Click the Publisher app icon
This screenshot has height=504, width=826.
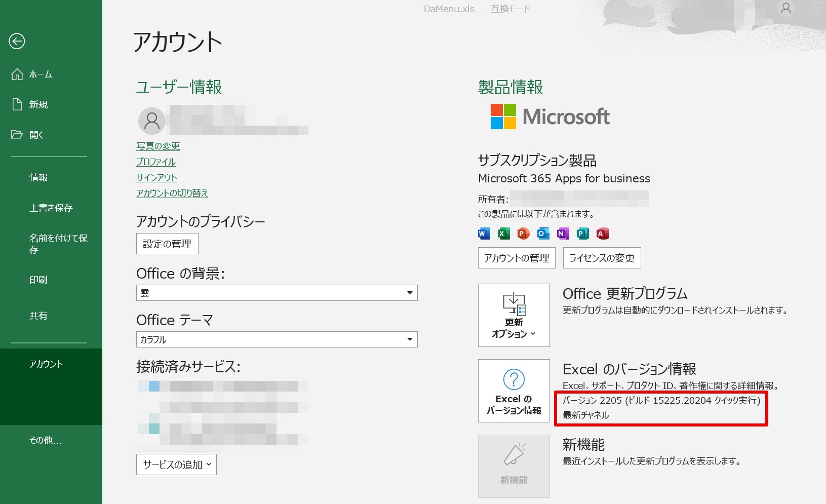[x=582, y=234]
